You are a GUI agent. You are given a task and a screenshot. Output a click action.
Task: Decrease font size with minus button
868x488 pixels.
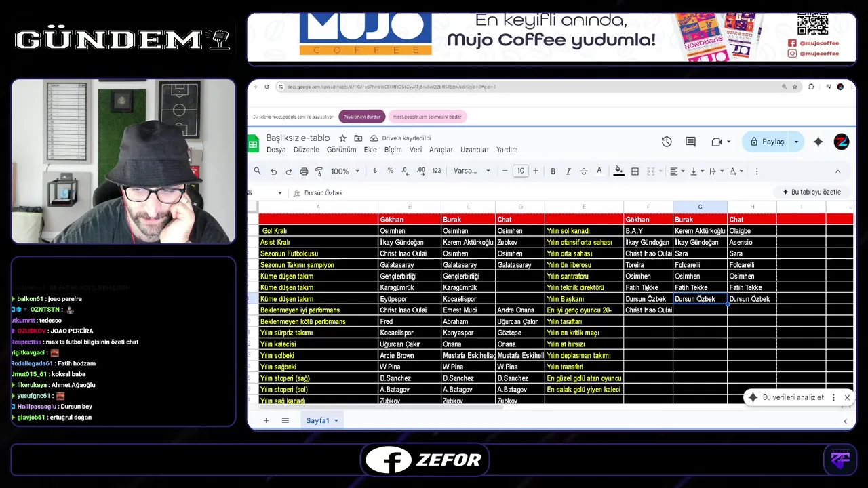(x=505, y=171)
